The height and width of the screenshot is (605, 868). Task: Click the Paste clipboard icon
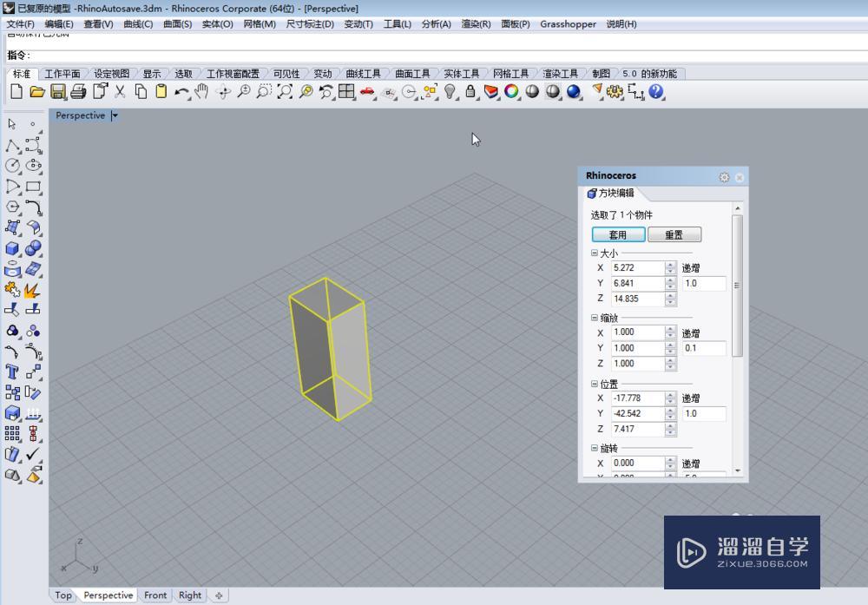coord(161,91)
